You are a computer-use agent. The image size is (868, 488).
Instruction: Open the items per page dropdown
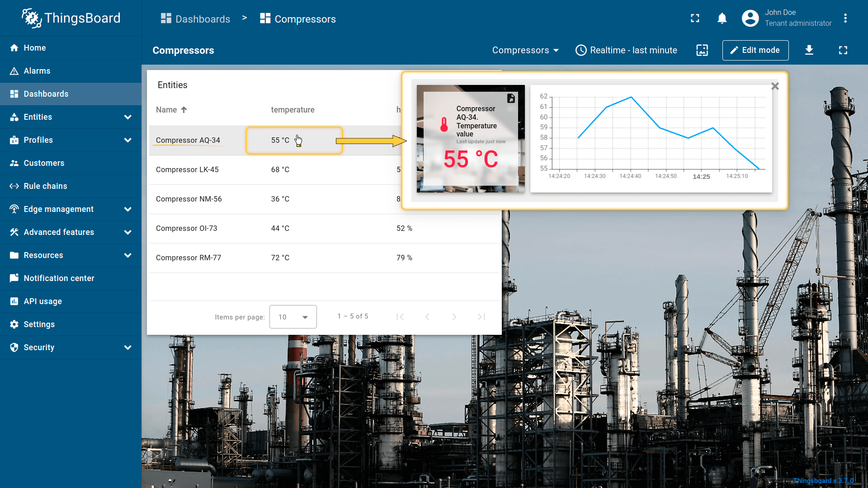click(x=293, y=317)
